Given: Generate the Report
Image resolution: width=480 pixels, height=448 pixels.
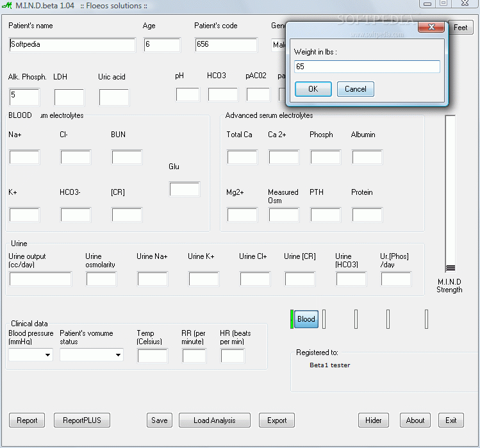Looking at the screenshot, I should pyautogui.click(x=27, y=420).
